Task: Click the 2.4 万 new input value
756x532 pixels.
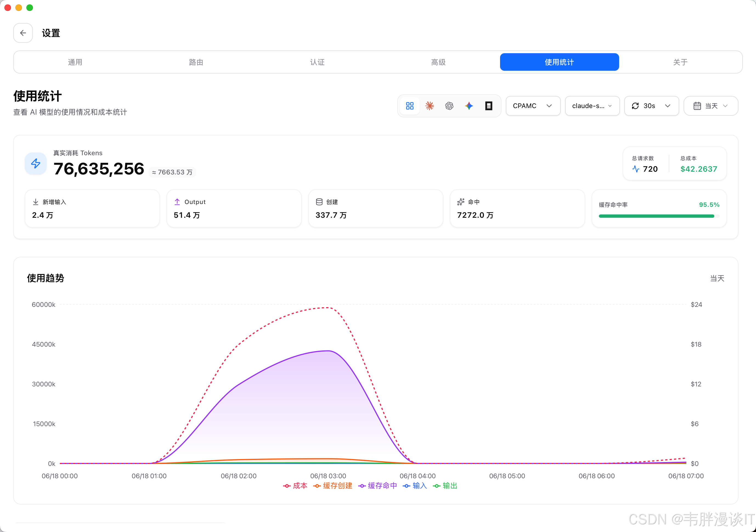Action: [43, 215]
